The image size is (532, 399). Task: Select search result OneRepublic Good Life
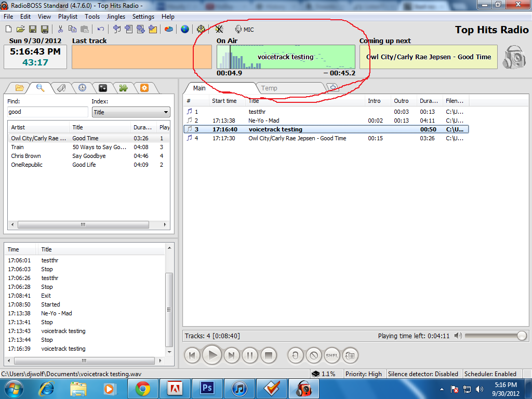(x=89, y=165)
